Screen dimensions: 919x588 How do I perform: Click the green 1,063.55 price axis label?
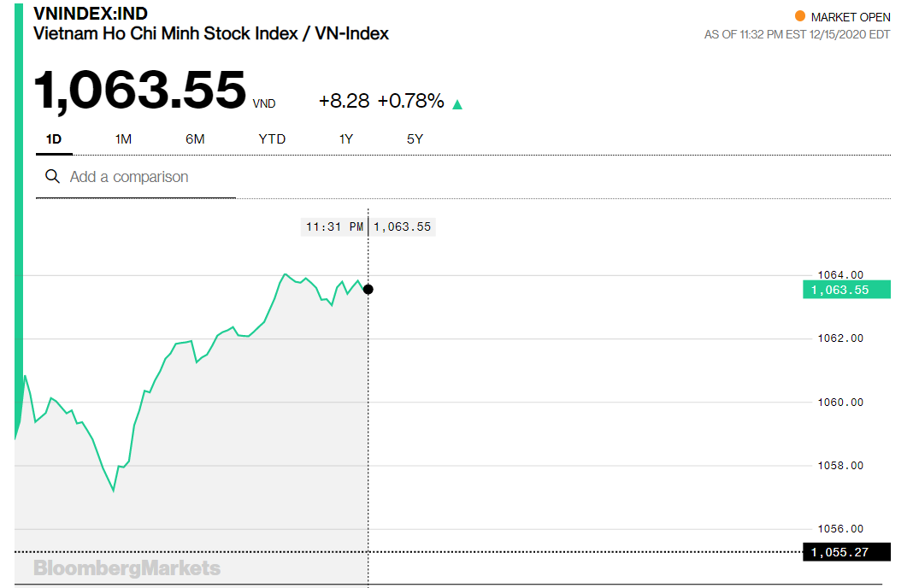[845, 290]
